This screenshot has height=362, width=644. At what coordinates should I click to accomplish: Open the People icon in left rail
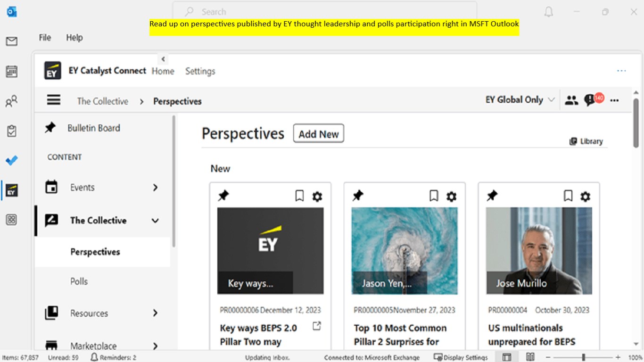tap(12, 101)
